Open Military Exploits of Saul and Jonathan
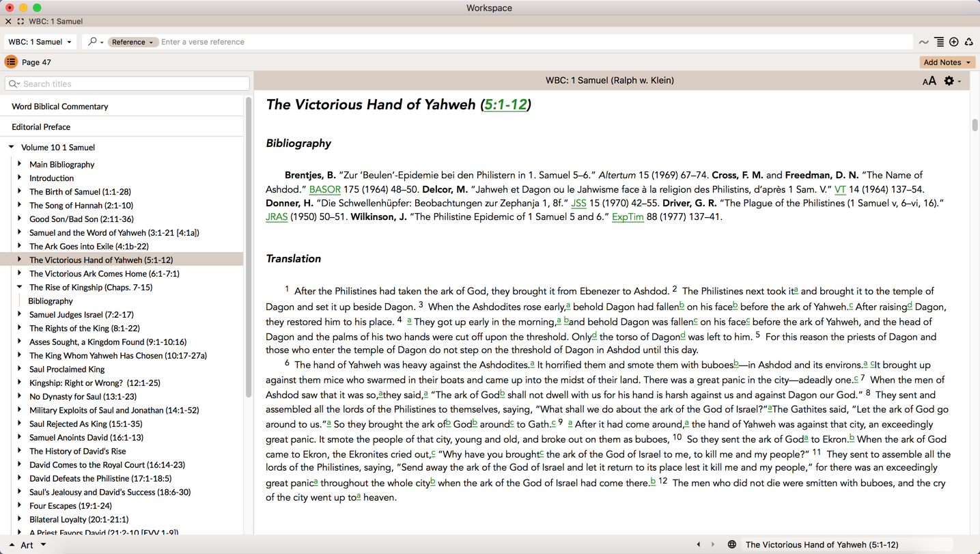The width and height of the screenshot is (980, 554). (114, 411)
